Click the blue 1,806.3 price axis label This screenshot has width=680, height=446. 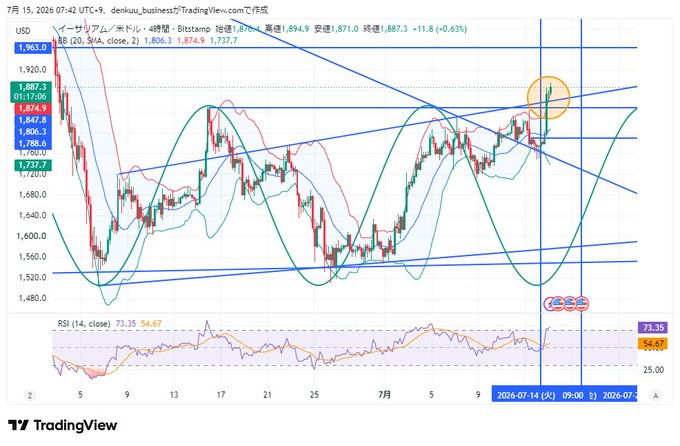(x=33, y=131)
